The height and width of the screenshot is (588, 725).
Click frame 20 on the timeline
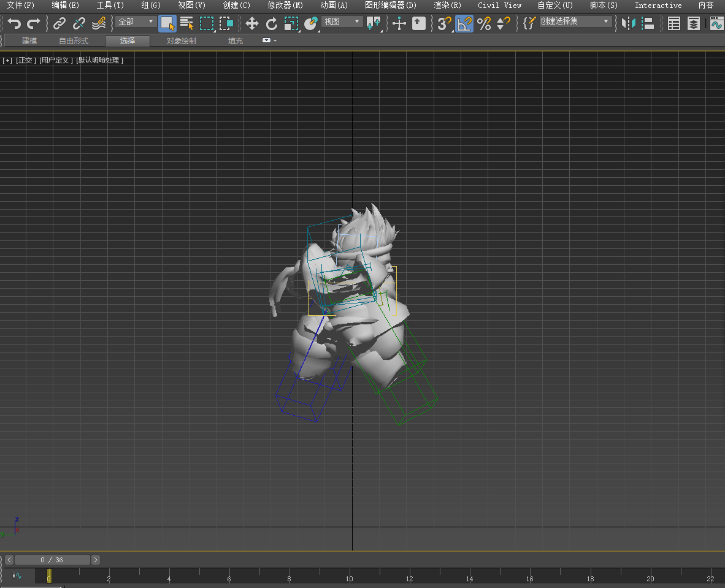(x=650, y=579)
